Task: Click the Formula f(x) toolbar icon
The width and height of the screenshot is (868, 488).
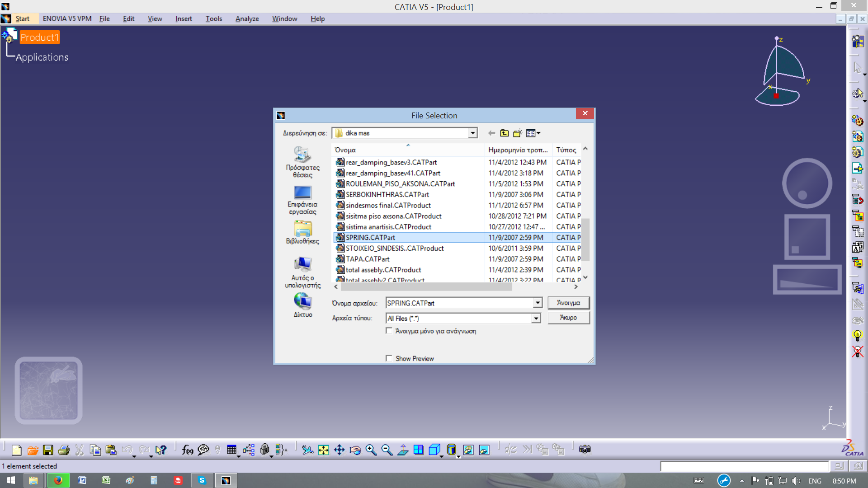Action: pos(187,450)
